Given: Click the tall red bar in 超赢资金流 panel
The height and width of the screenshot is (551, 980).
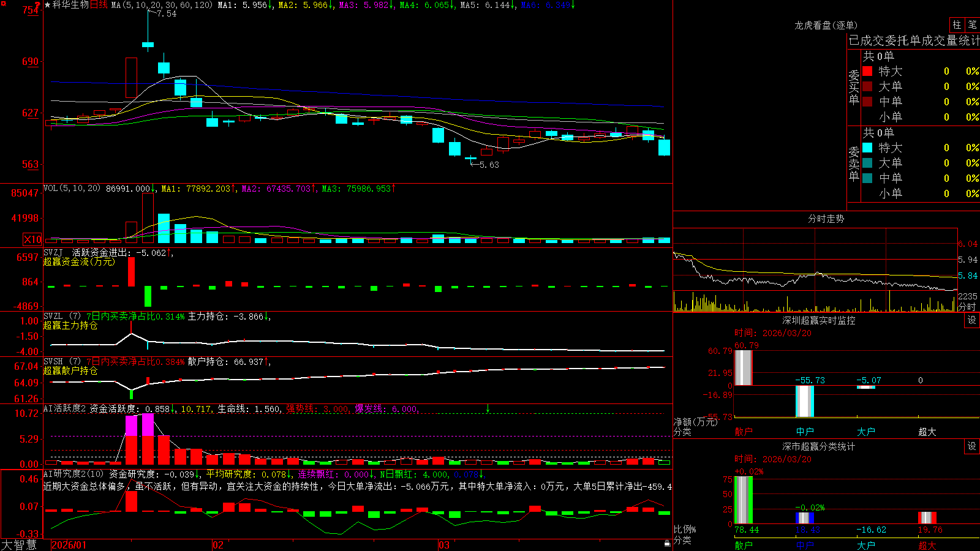Looking at the screenshot, I should coord(131,271).
